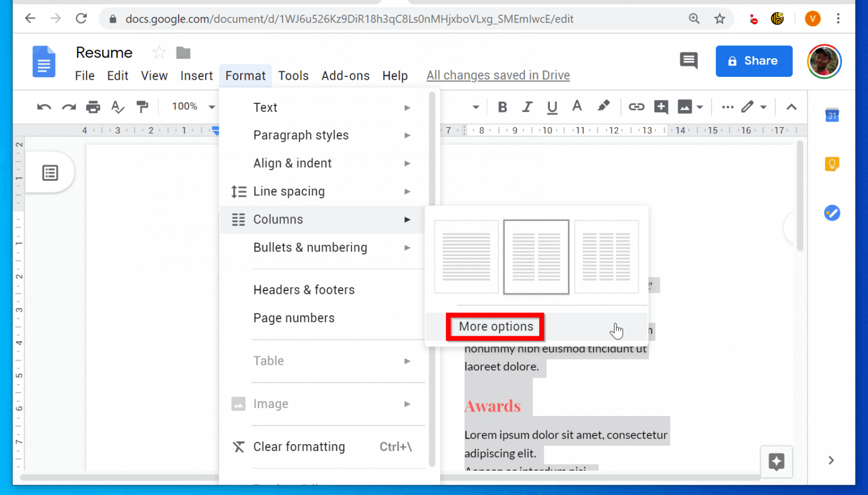
Task: Run spell check icon
Action: coord(118,107)
